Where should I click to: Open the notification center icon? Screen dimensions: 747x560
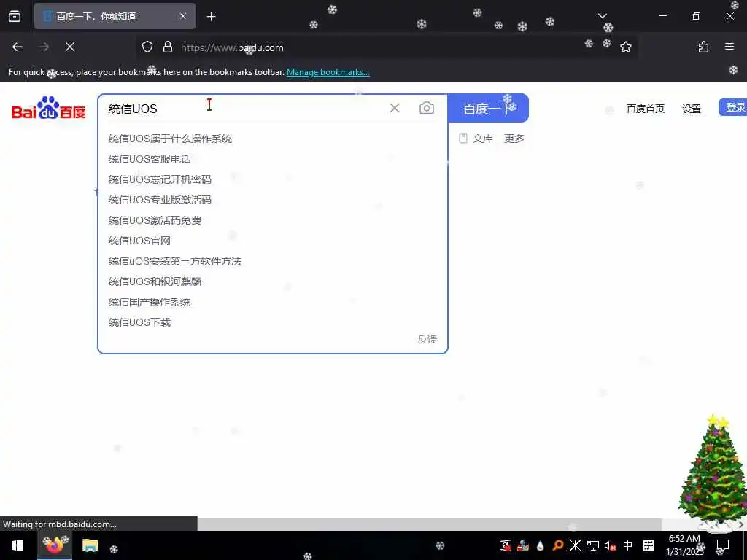point(723,545)
